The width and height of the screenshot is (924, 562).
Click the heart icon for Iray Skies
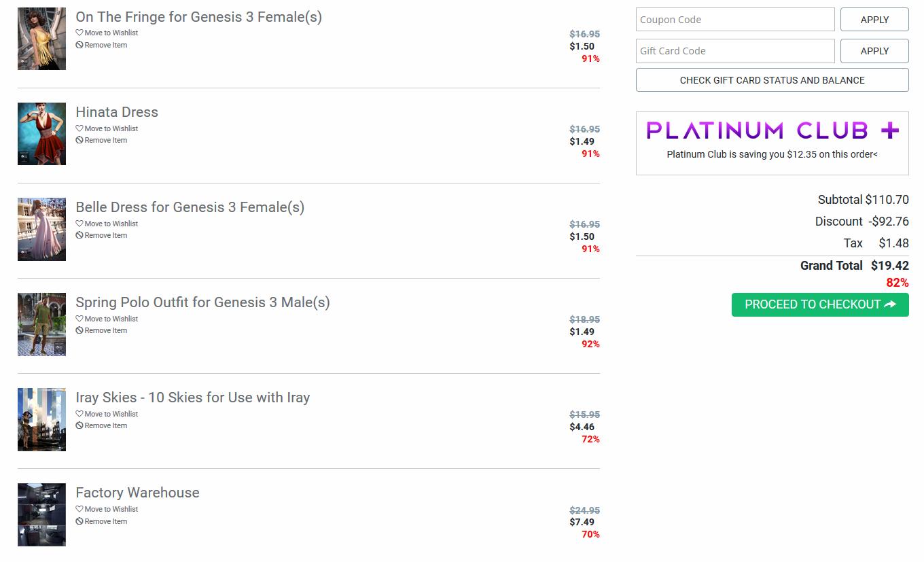tap(79, 414)
